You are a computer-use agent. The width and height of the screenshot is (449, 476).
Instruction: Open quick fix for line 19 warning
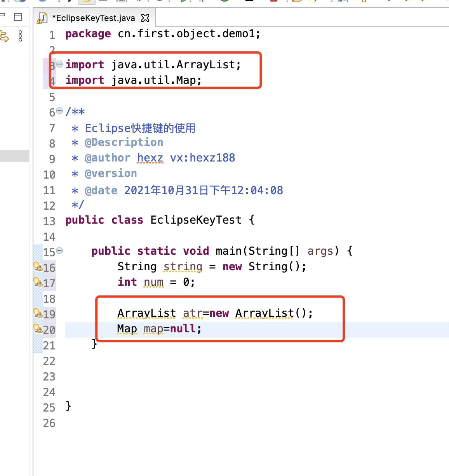click(x=38, y=313)
